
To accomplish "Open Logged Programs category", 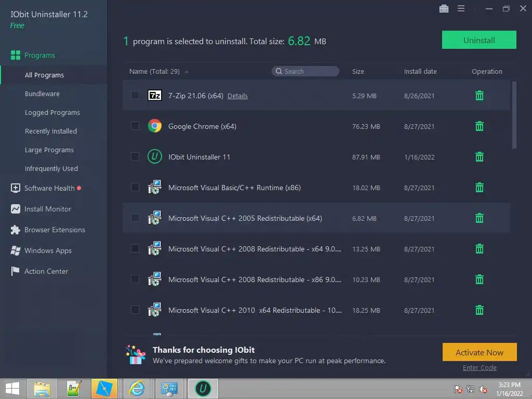I will pos(52,112).
